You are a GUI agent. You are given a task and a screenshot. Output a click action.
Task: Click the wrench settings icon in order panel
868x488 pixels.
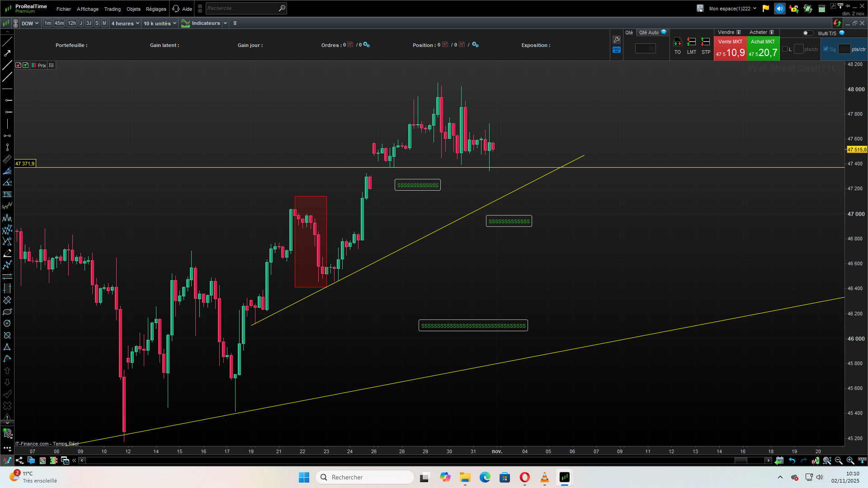click(617, 40)
